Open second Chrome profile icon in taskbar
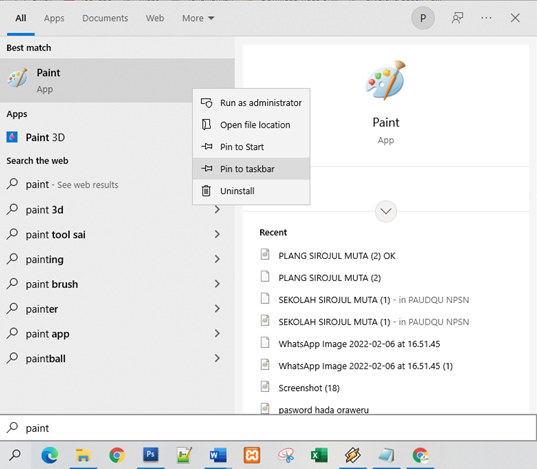537x469 pixels. coord(420,455)
